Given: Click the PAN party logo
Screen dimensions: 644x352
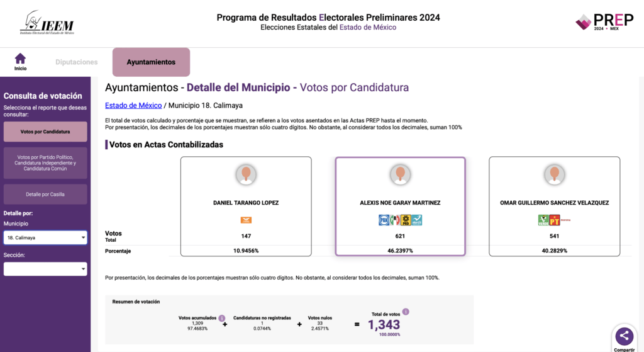Looking at the screenshot, I should pyautogui.click(x=383, y=220).
